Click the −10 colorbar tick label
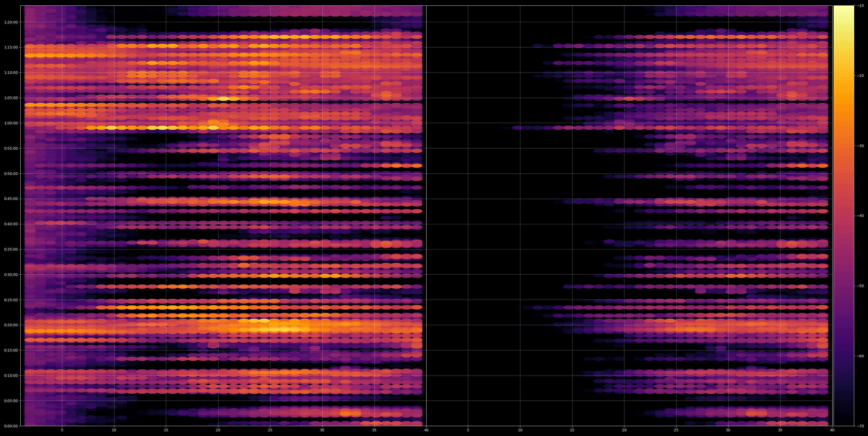Image resolution: width=868 pixels, height=436 pixels. tap(860, 5)
